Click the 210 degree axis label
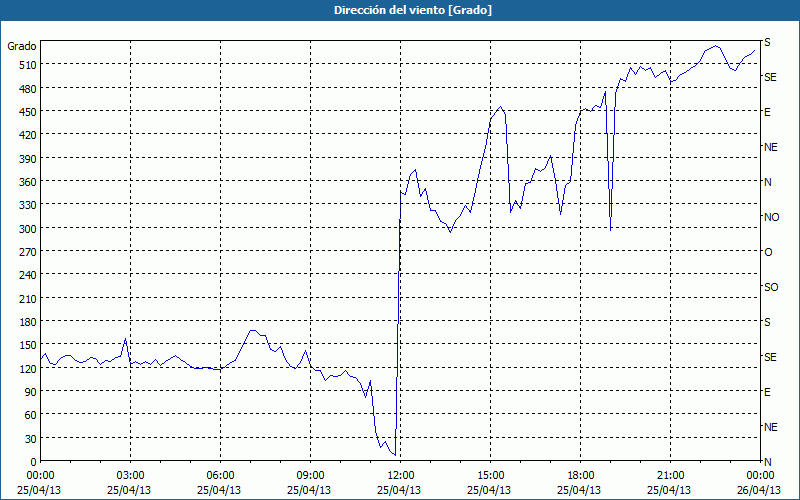The image size is (800, 500). (x=29, y=299)
